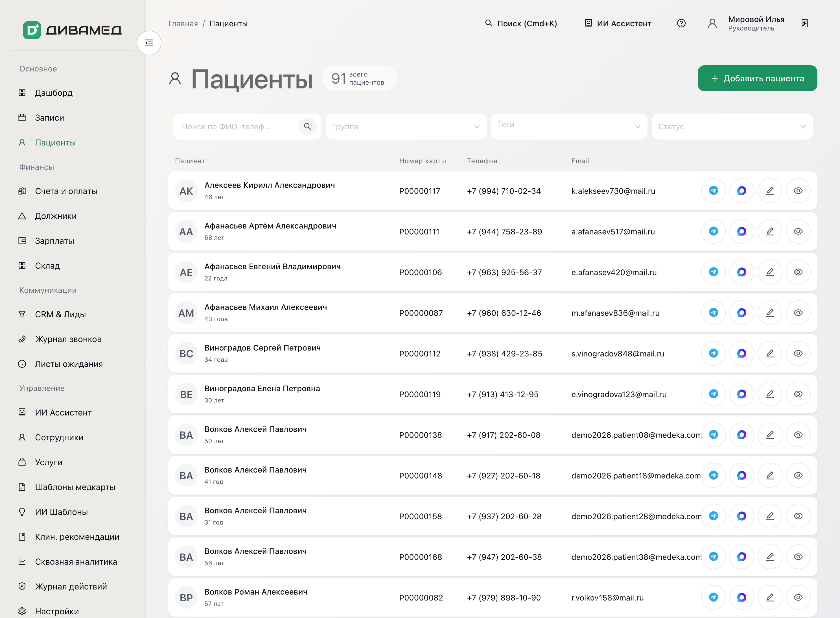Click the help question mark icon
The height and width of the screenshot is (618, 840).
click(681, 23)
